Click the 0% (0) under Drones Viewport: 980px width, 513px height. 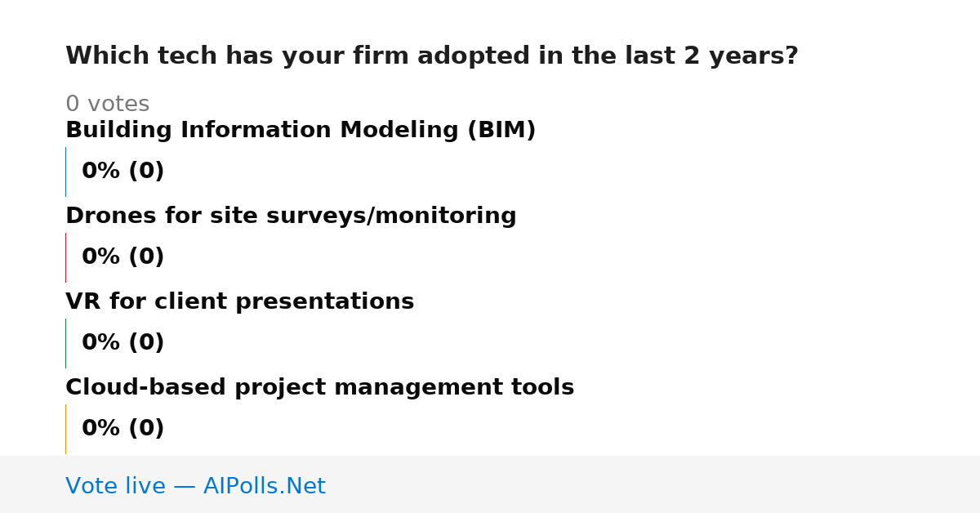(122, 257)
